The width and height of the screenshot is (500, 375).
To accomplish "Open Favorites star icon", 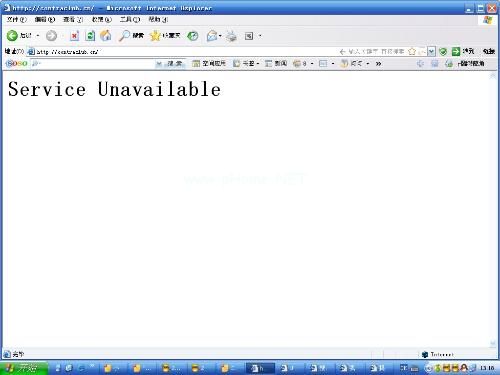I will tap(155, 36).
